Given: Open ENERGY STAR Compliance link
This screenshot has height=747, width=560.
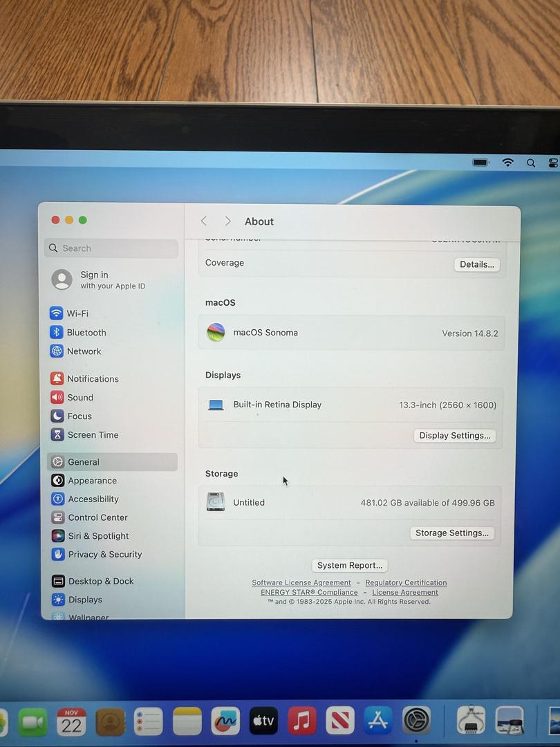Looking at the screenshot, I should tap(309, 592).
